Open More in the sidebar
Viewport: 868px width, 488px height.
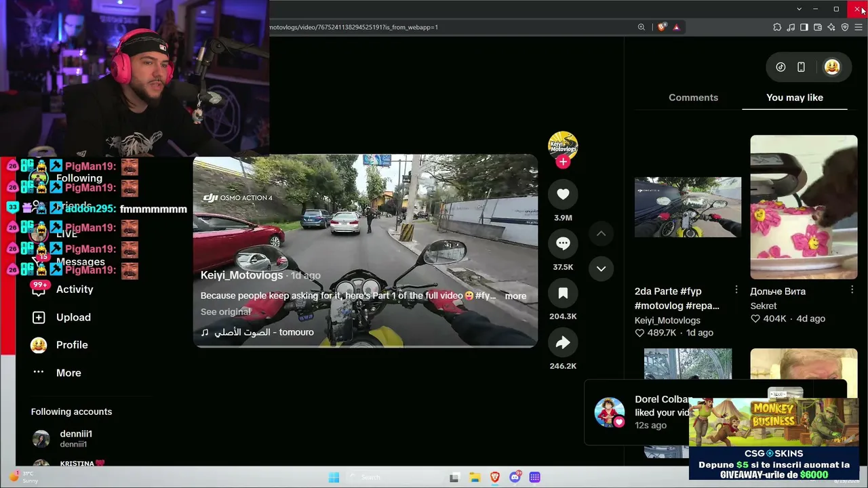click(68, 373)
